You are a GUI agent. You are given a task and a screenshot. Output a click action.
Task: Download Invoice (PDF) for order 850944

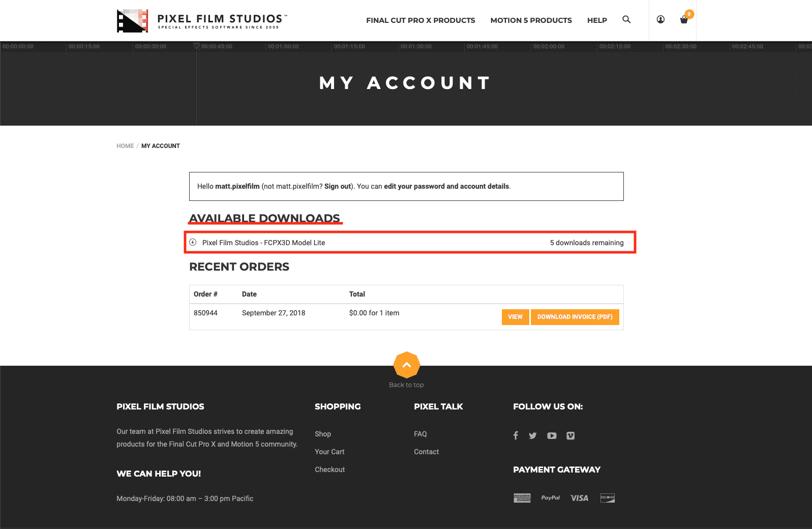tap(575, 317)
